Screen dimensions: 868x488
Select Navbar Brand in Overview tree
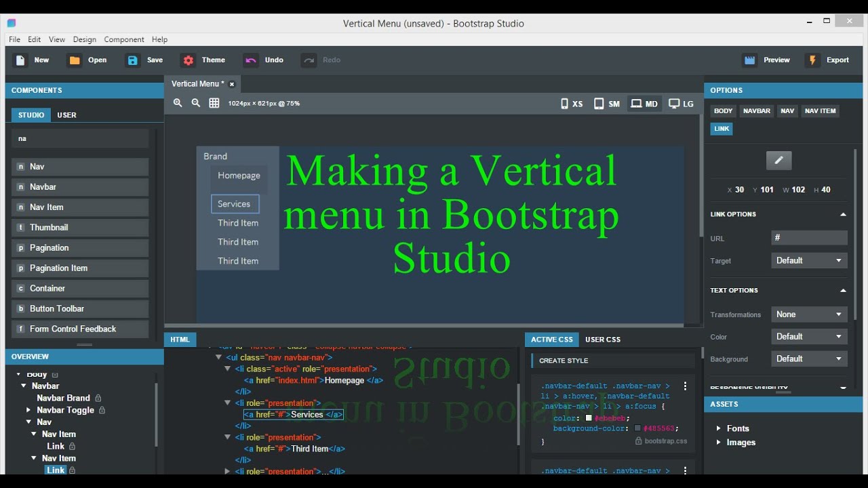pyautogui.click(x=63, y=399)
